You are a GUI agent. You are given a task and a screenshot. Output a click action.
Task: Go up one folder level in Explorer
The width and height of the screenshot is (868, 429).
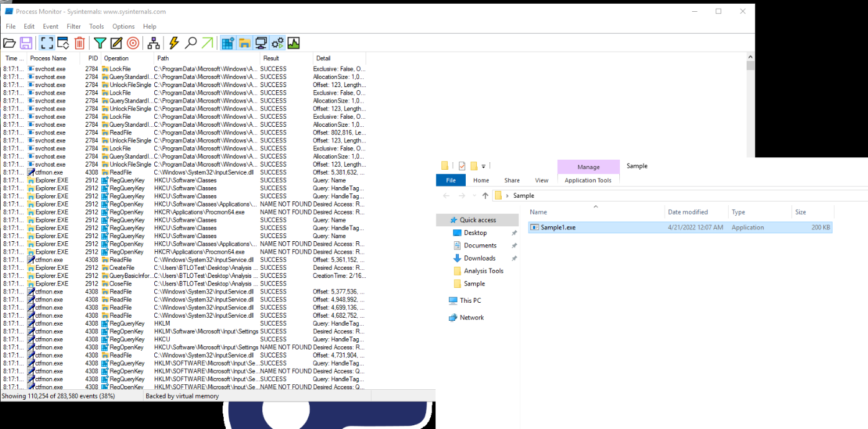(486, 195)
